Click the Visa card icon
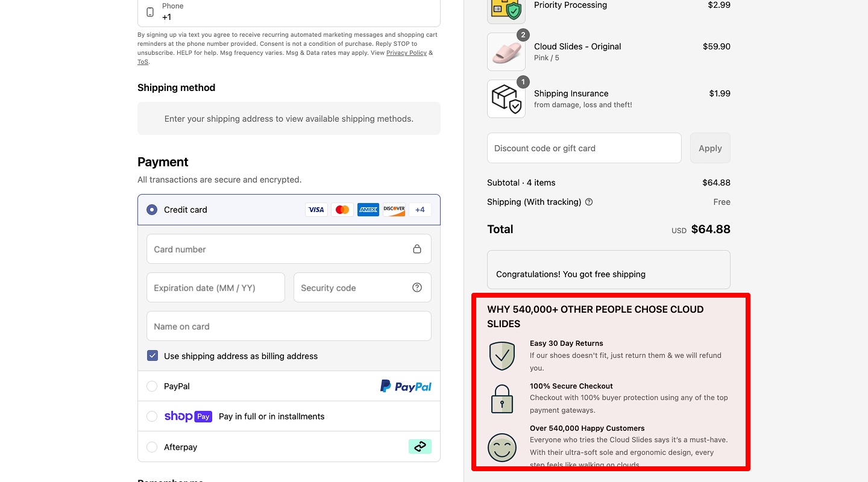Image resolution: width=868 pixels, height=482 pixels. click(x=316, y=210)
